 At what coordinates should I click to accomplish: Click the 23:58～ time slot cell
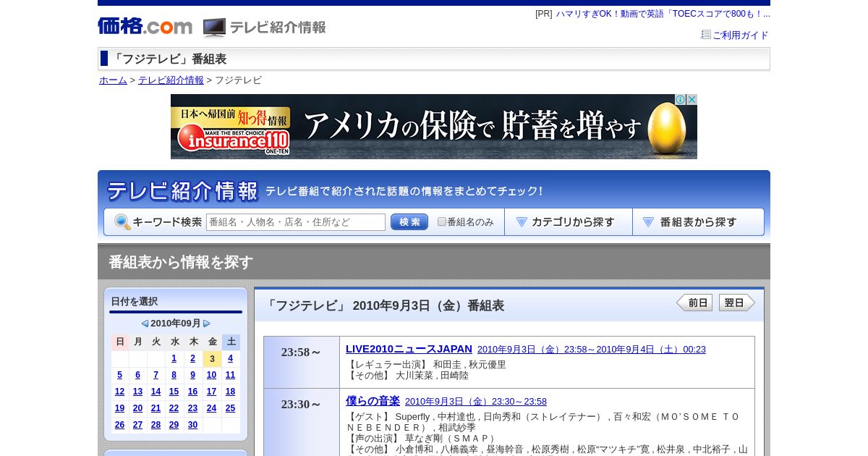[302, 362]
